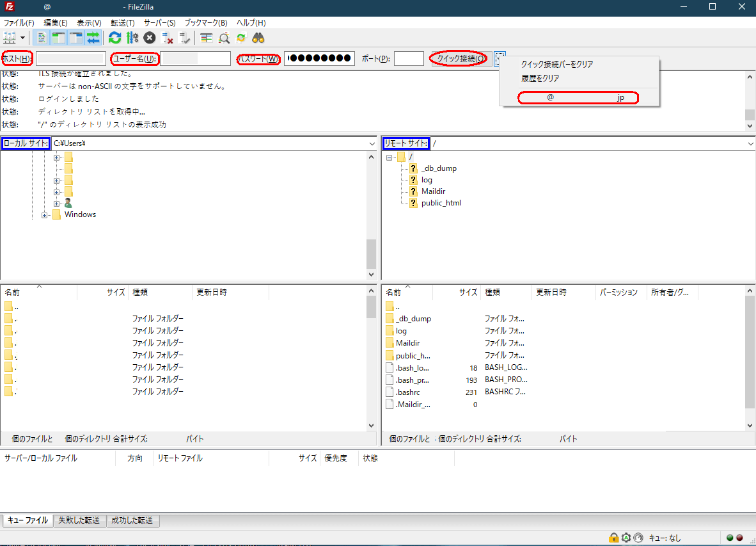Open the ブックマーク(B) menu
The image size is (756, 546).
[x=206, y=22]
